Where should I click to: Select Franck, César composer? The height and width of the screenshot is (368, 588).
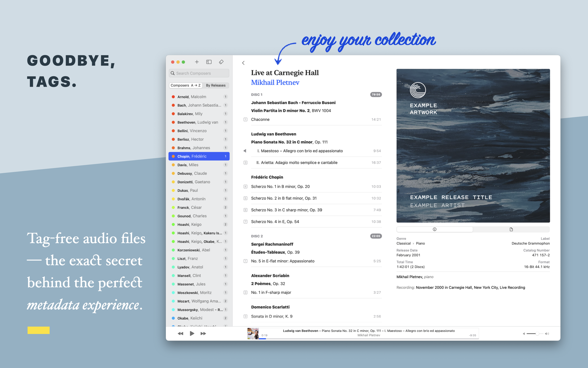point(199,208)
